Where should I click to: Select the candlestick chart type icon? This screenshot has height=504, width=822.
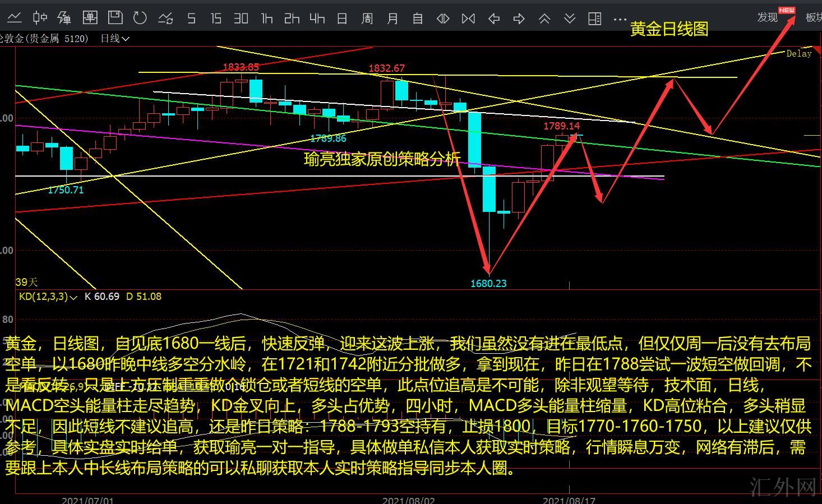point(39,19)
